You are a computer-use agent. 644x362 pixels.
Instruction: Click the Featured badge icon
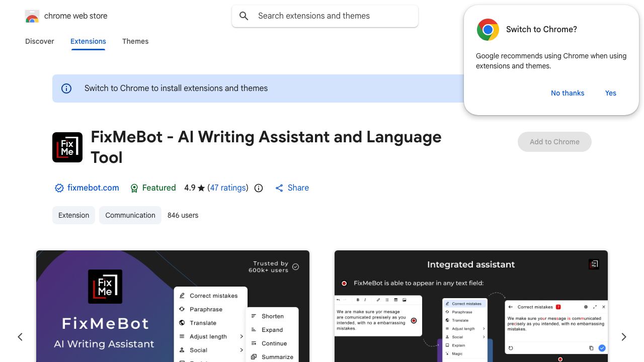[x=134, y=188]
